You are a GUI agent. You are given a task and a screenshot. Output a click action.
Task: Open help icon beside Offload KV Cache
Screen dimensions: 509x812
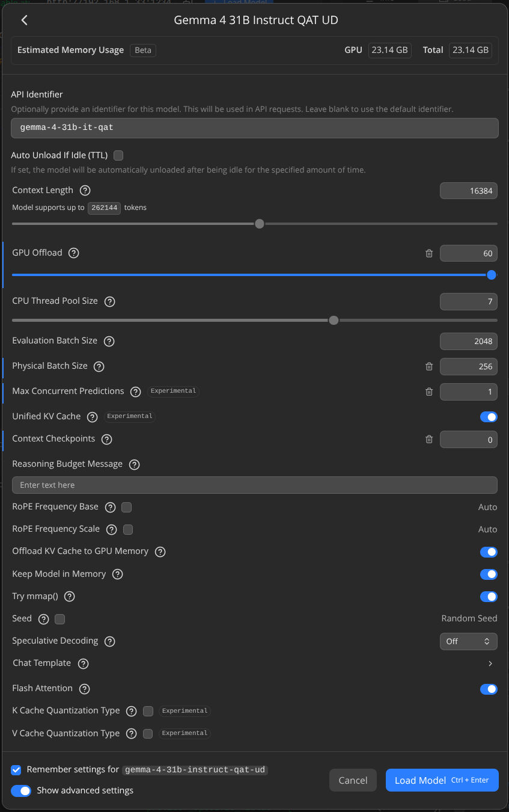[160, 552]
